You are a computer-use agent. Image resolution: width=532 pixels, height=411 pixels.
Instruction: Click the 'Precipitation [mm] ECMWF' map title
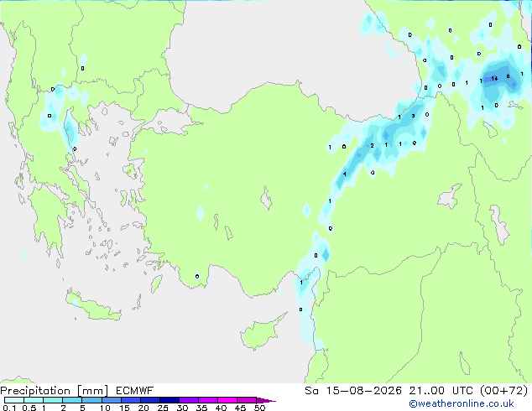pyautogui.click(x=77, y=391)
